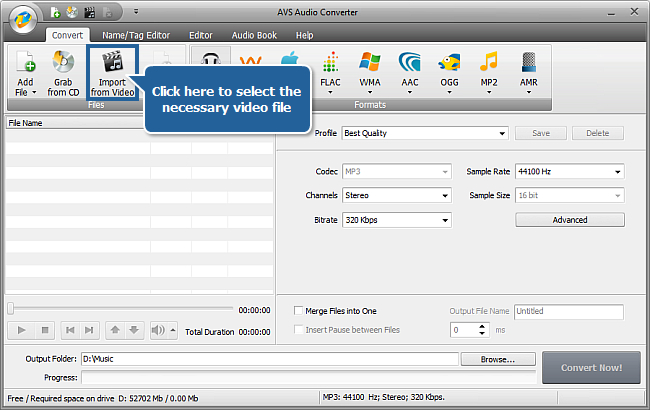Screen dimensions: 650x410
Task: Select the FLAC format icon
Action: point(330,62)
